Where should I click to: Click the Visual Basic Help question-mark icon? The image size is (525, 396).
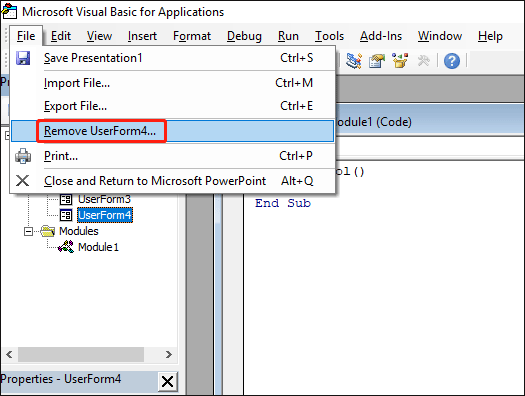tap(452, 61)
